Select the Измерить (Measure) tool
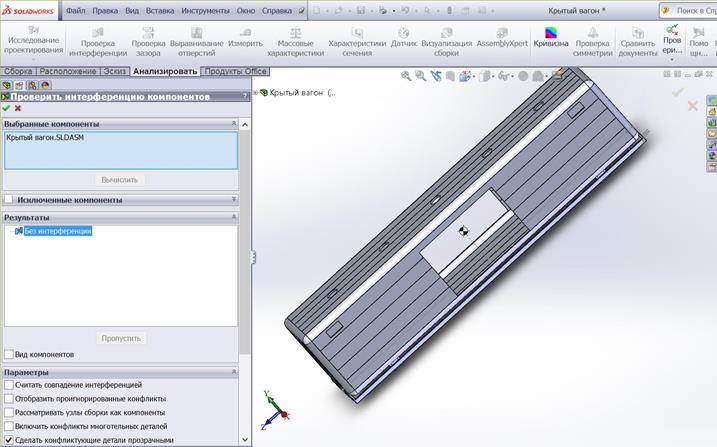The width and height of the screenshot is (717, 447). click(245, 42)
